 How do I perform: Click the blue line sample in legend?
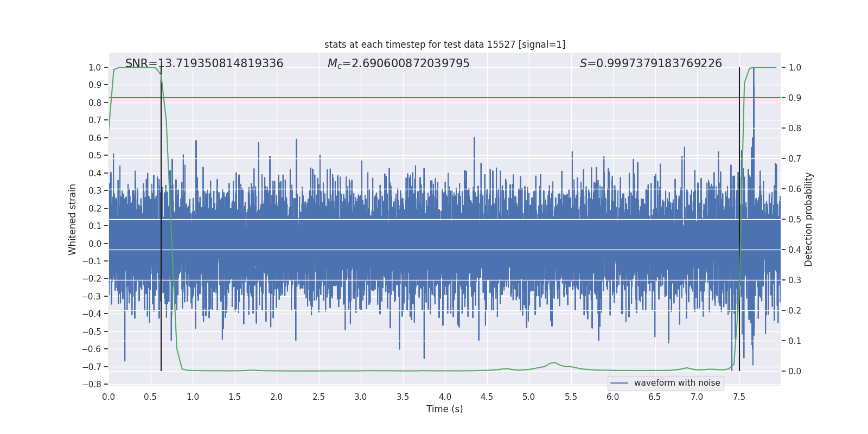[619, 383]
